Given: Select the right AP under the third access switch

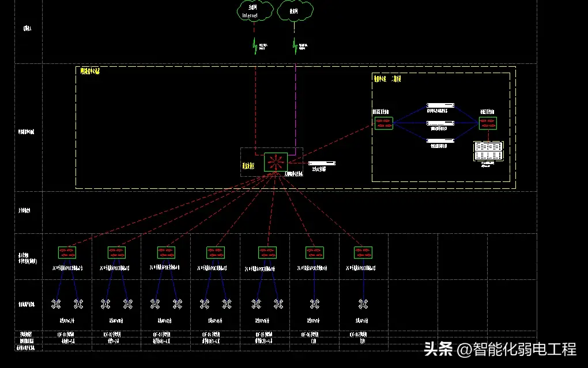Looking at the screenshot, I should 178,304.
